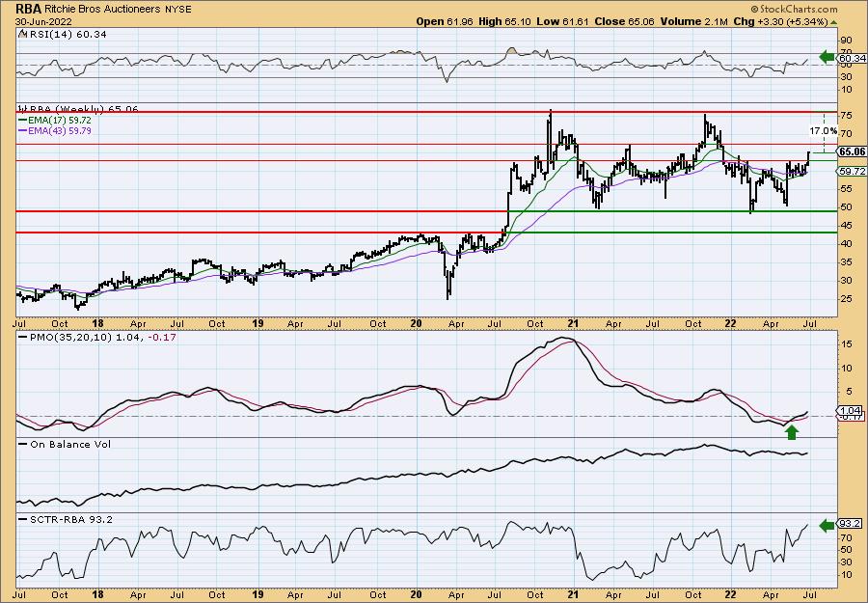868x603 pixels.
Task: Click the SCTR-RBA 93.2 panel label
Action: click(71, 519)
